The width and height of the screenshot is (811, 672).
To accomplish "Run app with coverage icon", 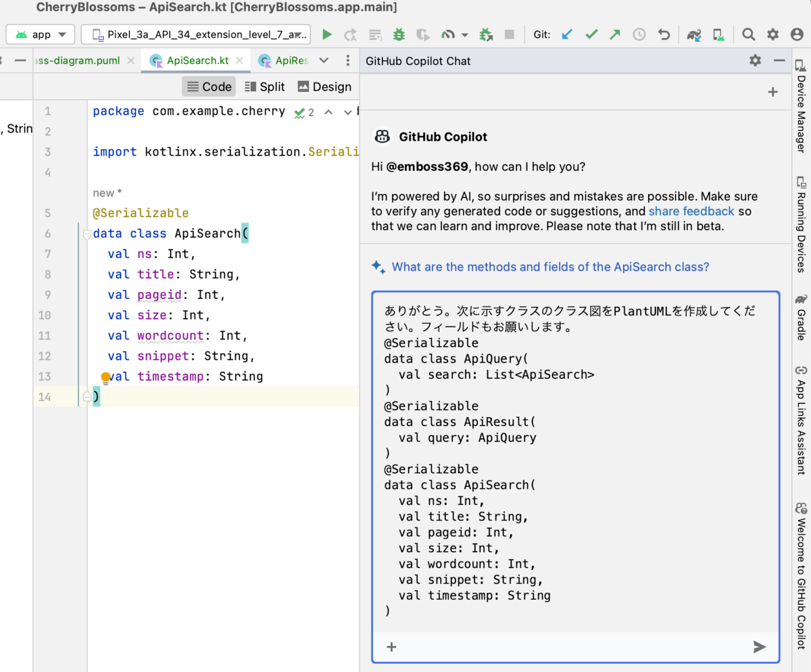I will 423,34.
